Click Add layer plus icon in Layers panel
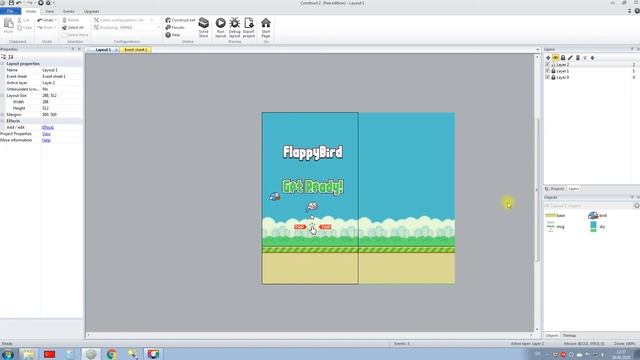This screenshot has width=640, height=360. pos(548,58)
